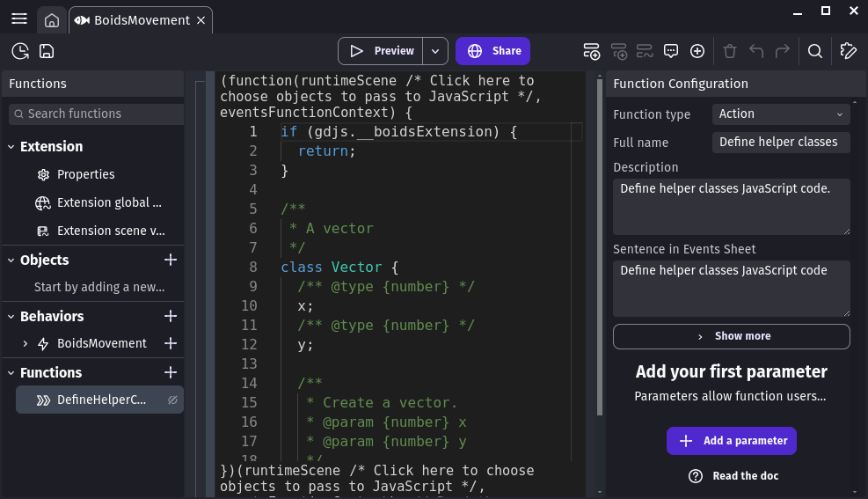
Task: Open the extension edit puzzle icon
Action: click(x=848, y=51)
